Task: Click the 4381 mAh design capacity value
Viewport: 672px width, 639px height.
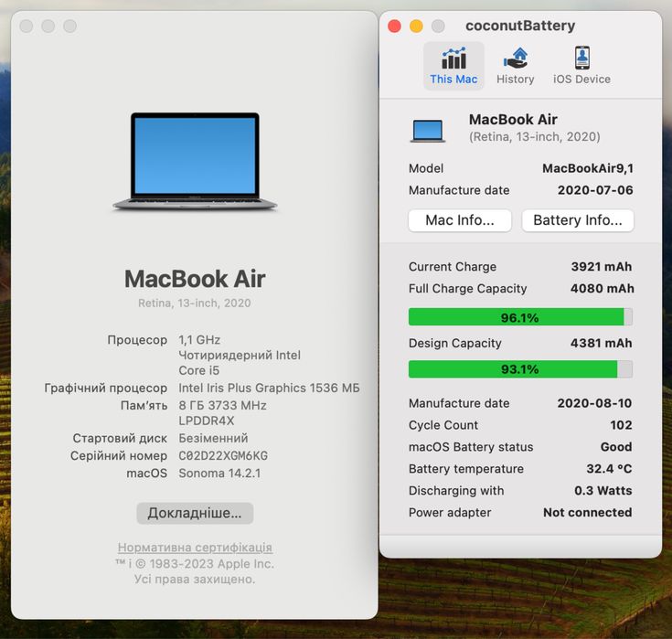Action: [x=602, y=343]
